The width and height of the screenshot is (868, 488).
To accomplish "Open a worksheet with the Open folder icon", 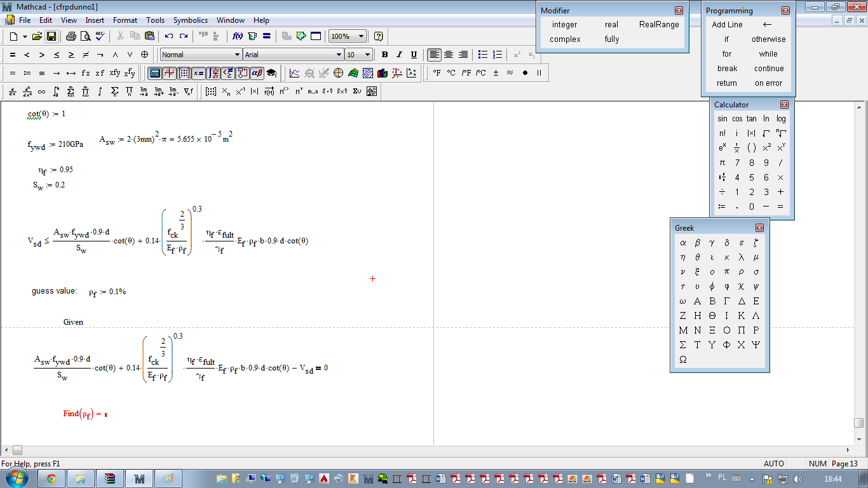I will click(x=37, y=36).
